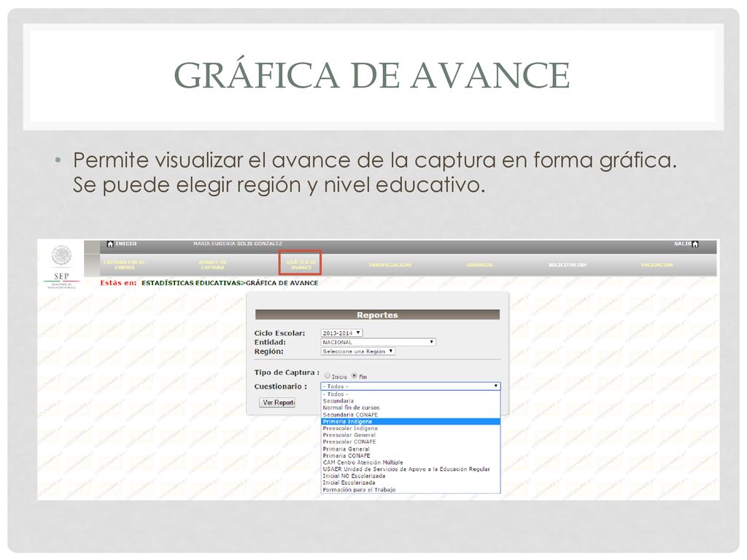Screen dimensions: 747x560
Task: Choose Inicial Escolarizada option
Action: click(x=411, y=483)
